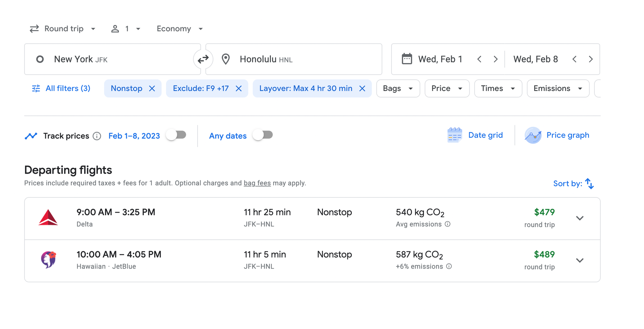Open the Round trip type dropdown
The width and height of the screenshot is (644, 329).
(x=63, y=29)
